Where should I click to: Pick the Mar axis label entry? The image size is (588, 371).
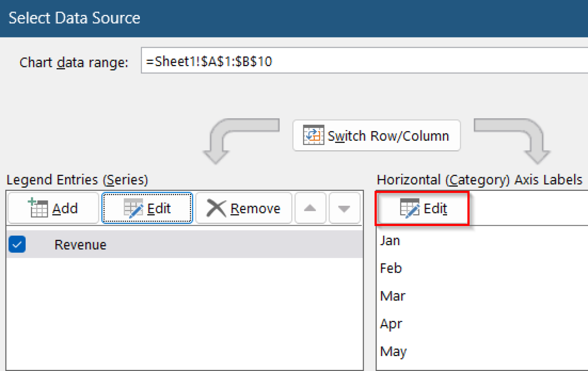(x=392, y=296)
